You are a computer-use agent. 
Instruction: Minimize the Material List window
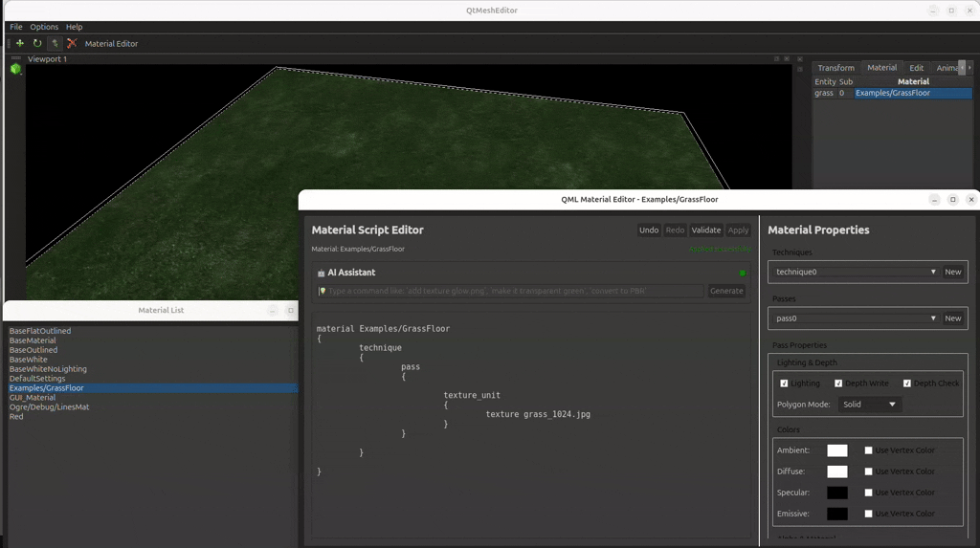[x=273, y=311]
